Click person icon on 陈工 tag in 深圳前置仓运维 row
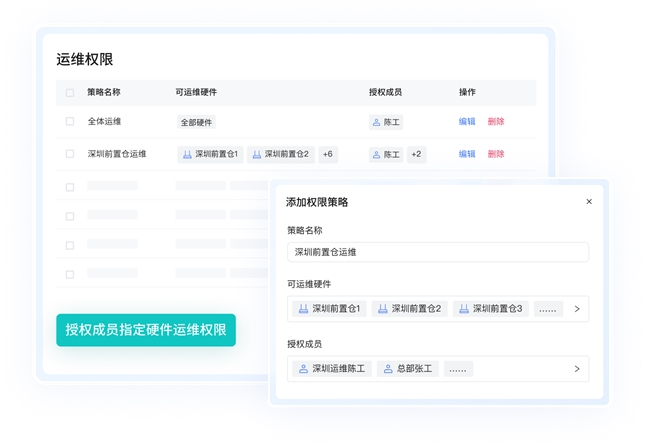650x448 pixels. (377, 155)
